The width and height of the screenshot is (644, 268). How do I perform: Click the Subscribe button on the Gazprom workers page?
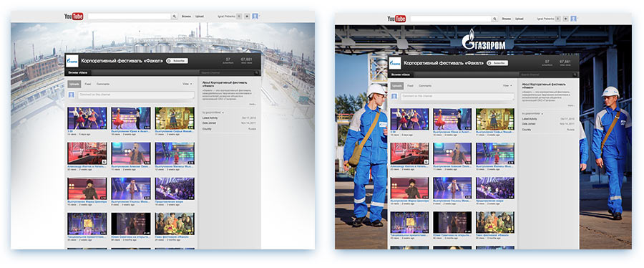point(497,63)
